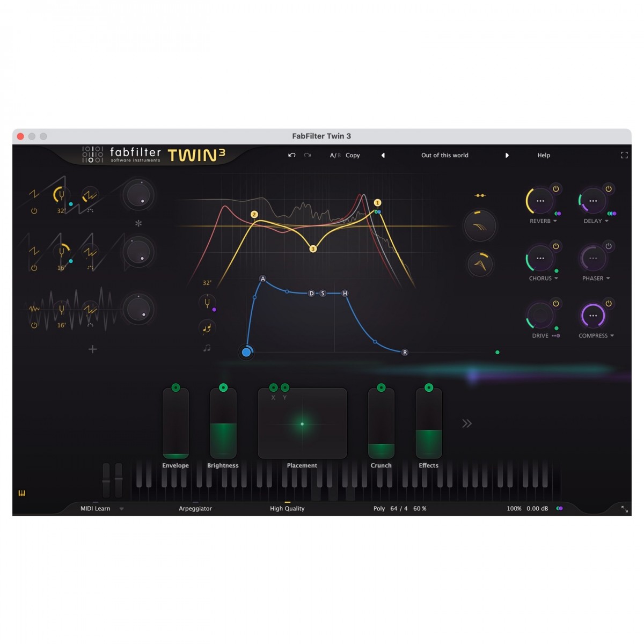Screen dimensions: 644x644
Task: Switch to the B preset via A/B selector
Action: pyautogui.click(x=339, y=155)
